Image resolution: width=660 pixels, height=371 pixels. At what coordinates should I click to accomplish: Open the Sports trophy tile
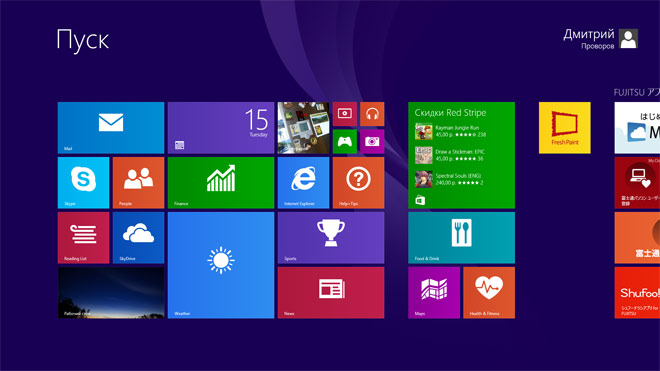[x=331, y=238]
